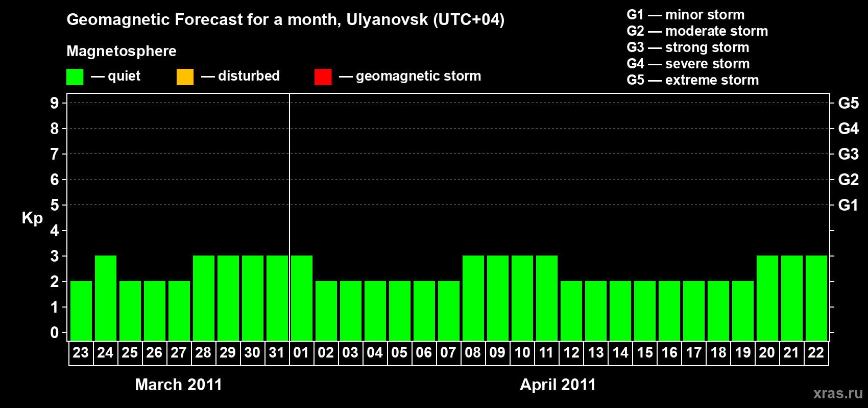This screenshot has width=868, height=408.
Task: Click the date label 17
Action: point(694,352)
